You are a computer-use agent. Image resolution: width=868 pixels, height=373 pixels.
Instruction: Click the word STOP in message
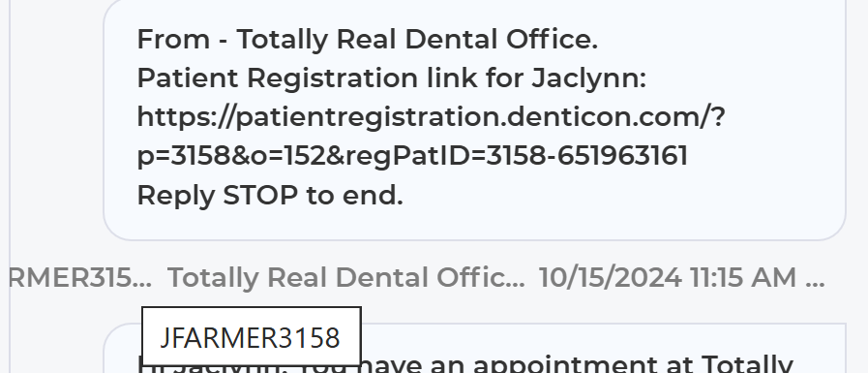click(260, 196)
